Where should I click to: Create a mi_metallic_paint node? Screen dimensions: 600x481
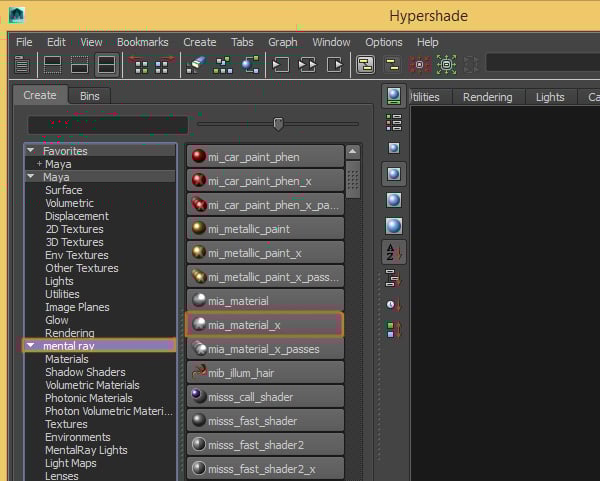[x=265, y=229]
